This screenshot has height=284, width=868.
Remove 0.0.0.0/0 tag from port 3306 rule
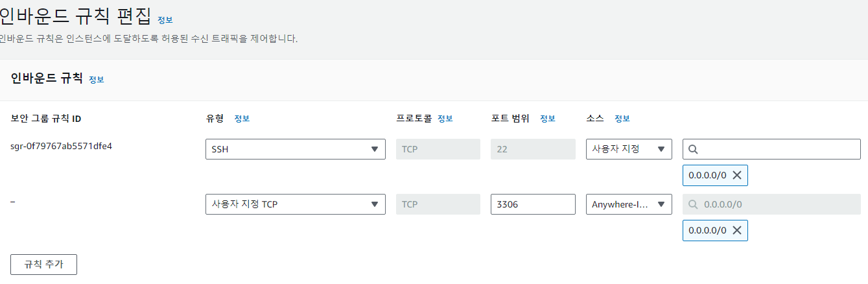point(737,230)
